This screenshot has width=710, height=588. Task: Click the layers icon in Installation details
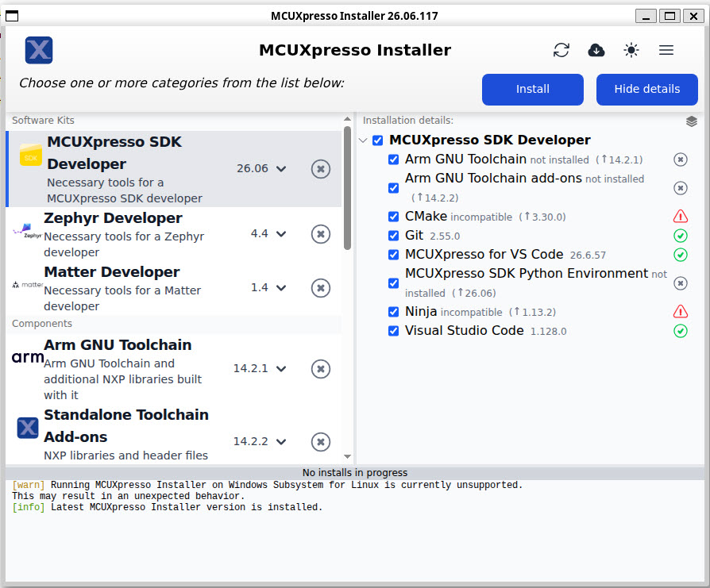point(691,121)
